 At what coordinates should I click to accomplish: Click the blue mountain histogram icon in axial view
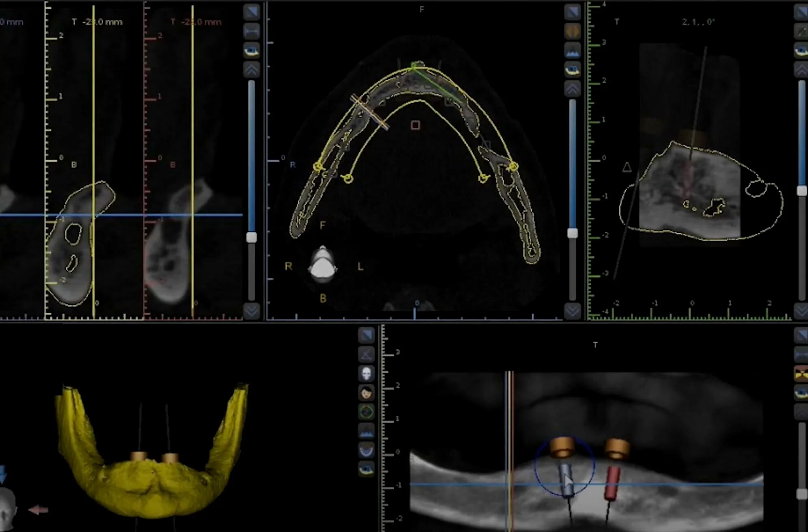tap(572, 51)
